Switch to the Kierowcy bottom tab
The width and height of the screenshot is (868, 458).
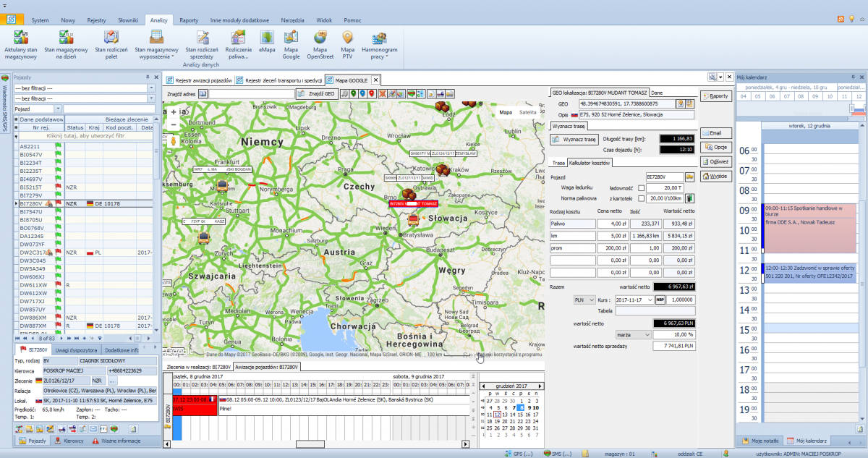click(71, 440)
